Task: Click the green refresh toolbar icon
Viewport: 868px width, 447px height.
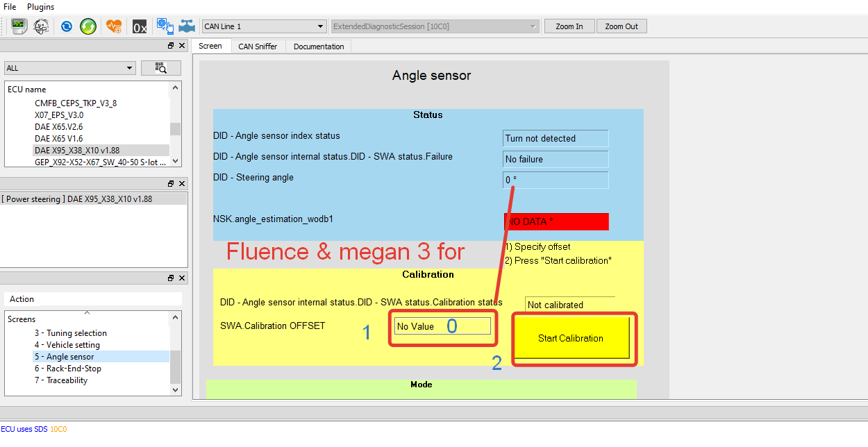Action: [x=88, y=26]
